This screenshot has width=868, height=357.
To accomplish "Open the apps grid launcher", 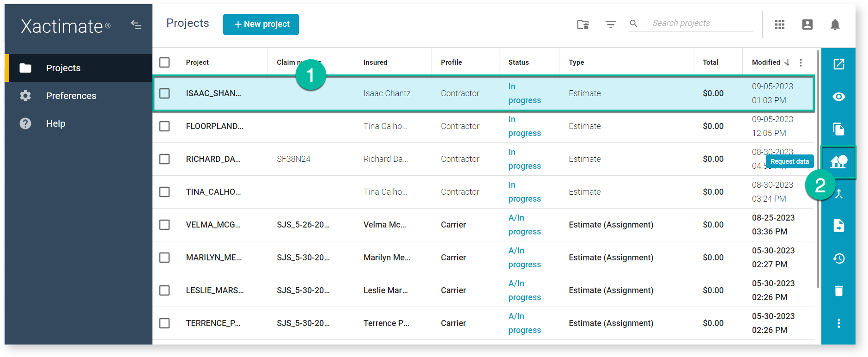I will pyautogui.click(x=780, y=25).
